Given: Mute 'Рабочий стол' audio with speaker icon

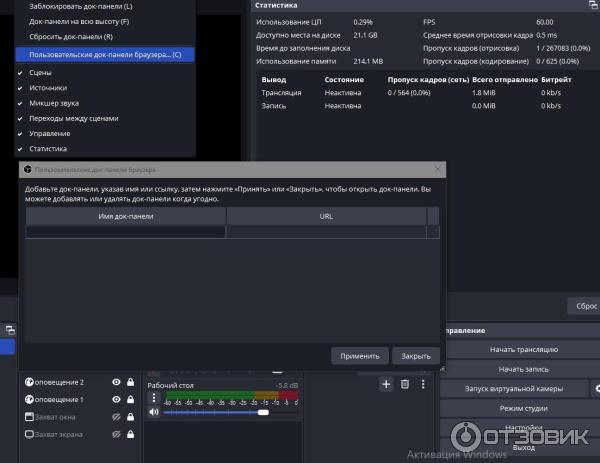Looking at the screenshot, I should (154, 412).
